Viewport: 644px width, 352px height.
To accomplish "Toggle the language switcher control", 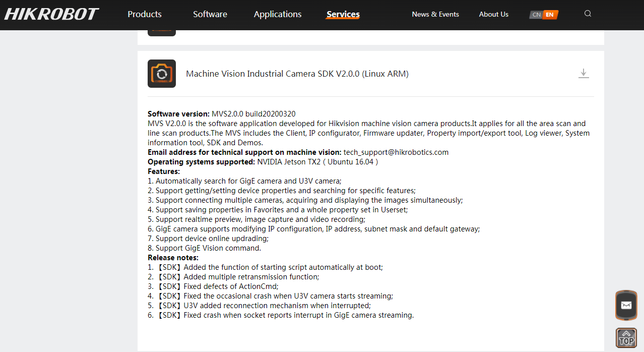I will (543, 15).
